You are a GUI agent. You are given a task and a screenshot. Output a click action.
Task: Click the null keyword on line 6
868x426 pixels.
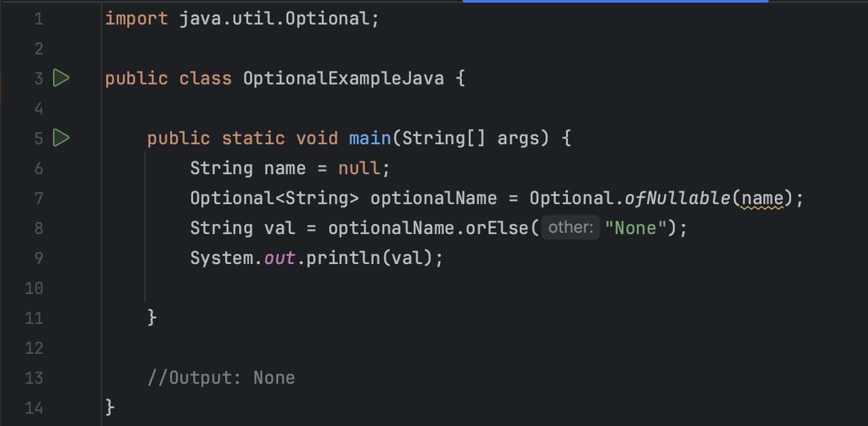point(358,168)
